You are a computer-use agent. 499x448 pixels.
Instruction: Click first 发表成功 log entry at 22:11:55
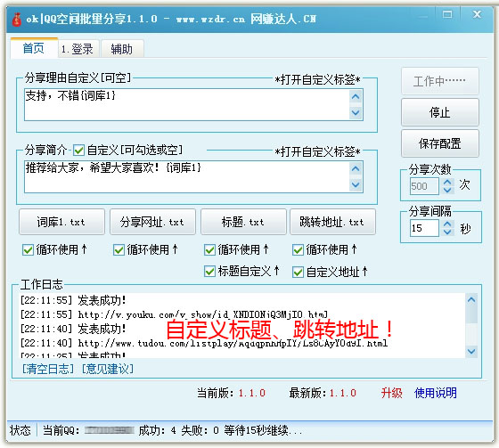73,300
